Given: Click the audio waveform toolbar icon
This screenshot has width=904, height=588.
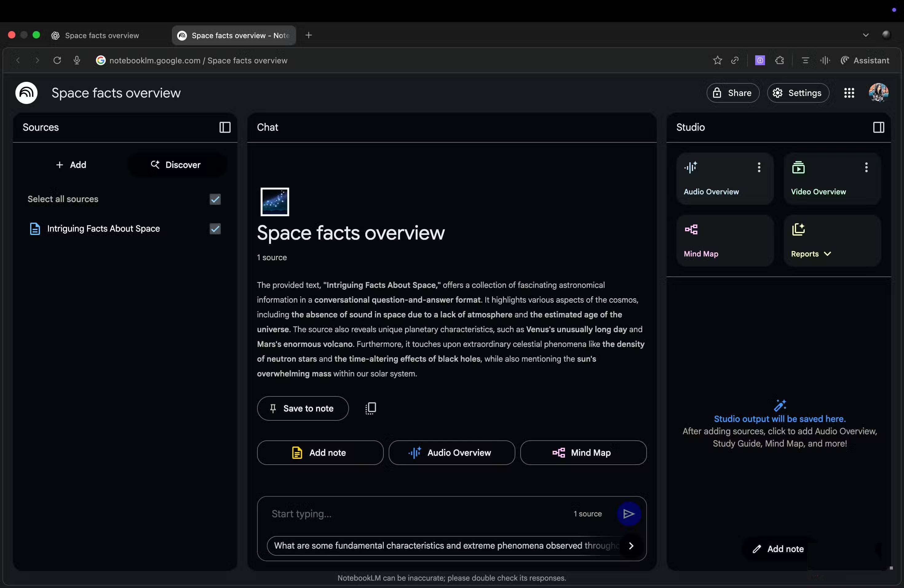Looking at the screenshot, I should (825, 60).
